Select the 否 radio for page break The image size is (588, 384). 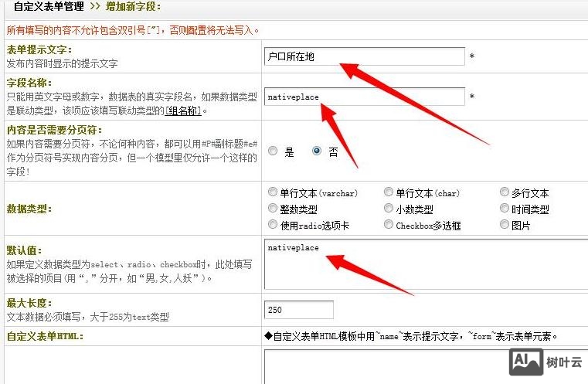[x=317, y=151]
